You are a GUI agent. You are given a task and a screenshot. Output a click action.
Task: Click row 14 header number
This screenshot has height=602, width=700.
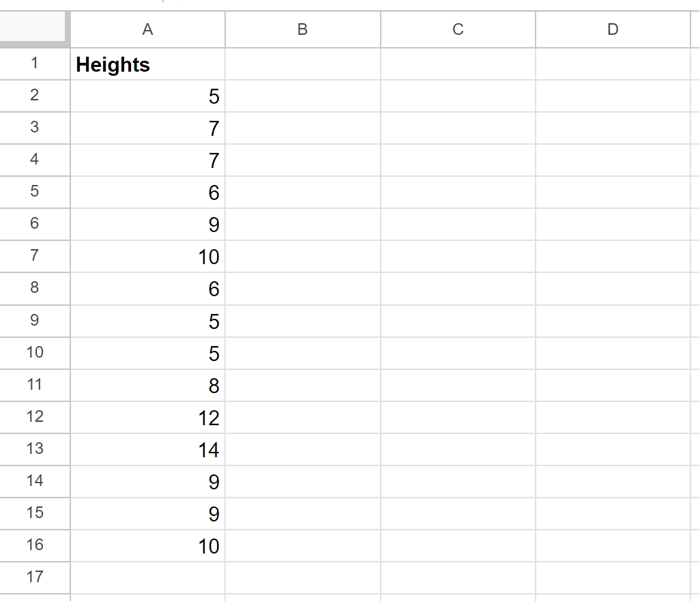pyautogui.click(x=34, y=481)
